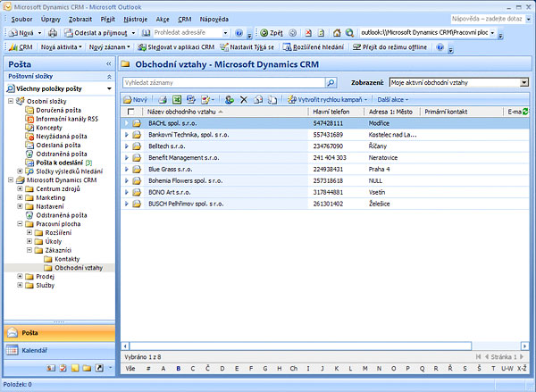Go to the home page icon

pyautogui.click(x=337, y=33)
